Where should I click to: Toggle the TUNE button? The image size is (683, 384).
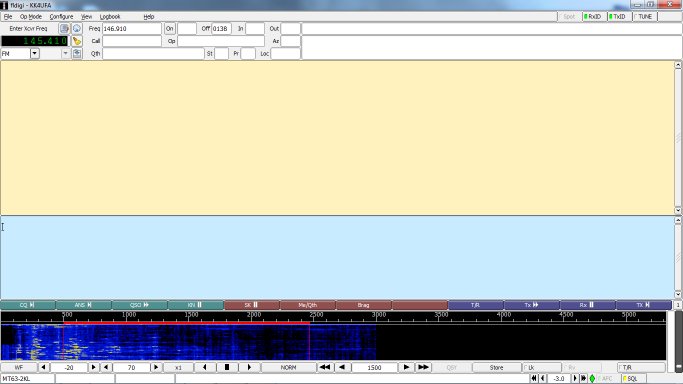click(644, 17)
